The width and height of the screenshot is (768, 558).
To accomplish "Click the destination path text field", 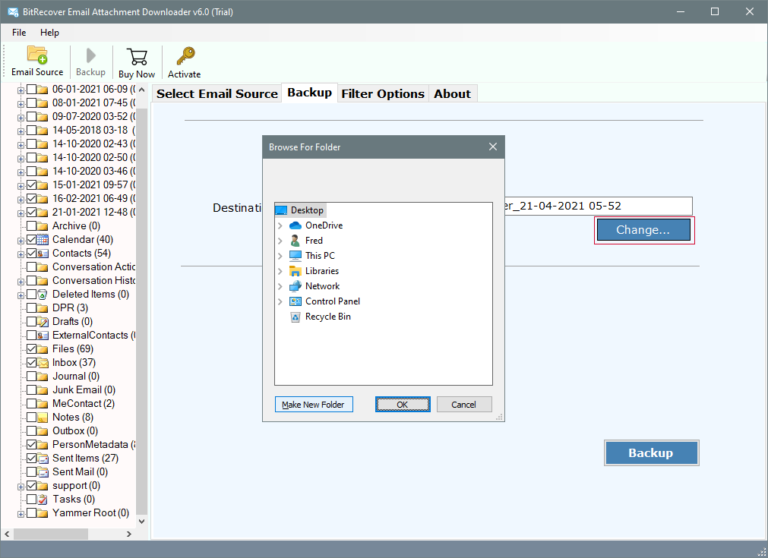I will pos(597,206).
